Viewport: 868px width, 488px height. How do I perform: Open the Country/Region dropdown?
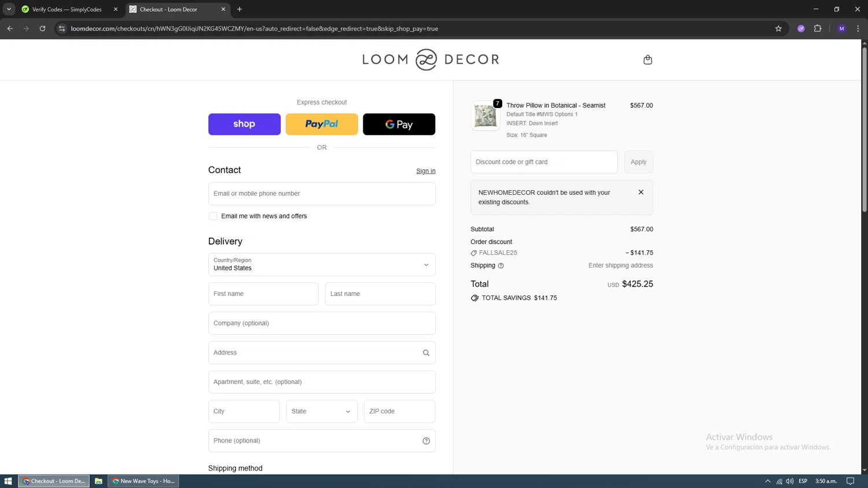(322, 265)
